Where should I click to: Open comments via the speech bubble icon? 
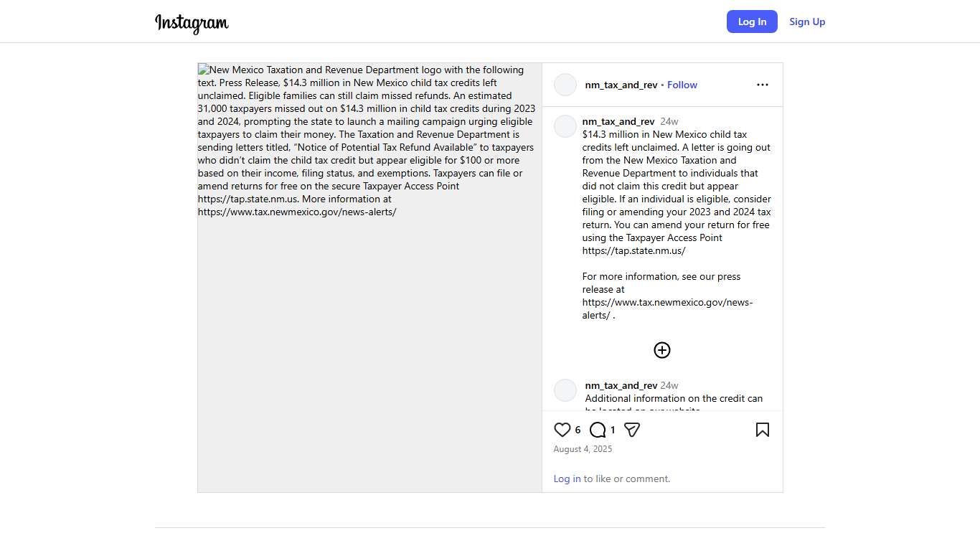point(598,430)
